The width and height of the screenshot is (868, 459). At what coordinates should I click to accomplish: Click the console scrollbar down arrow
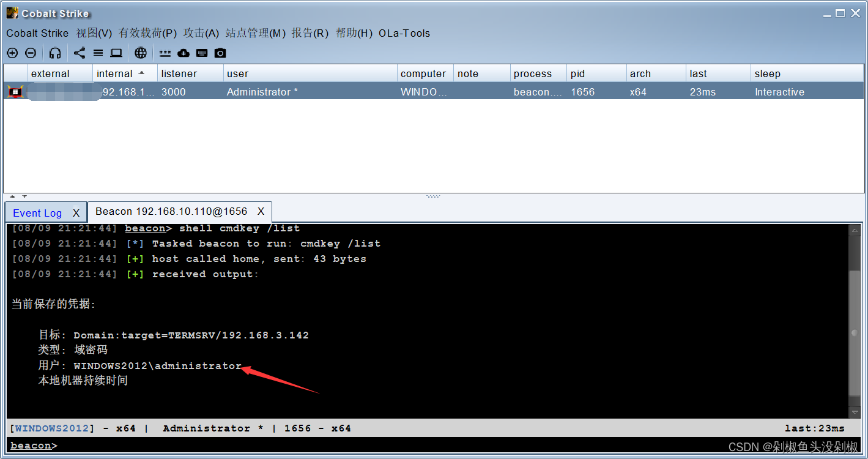pyautogui.click(x=855, y=412)
